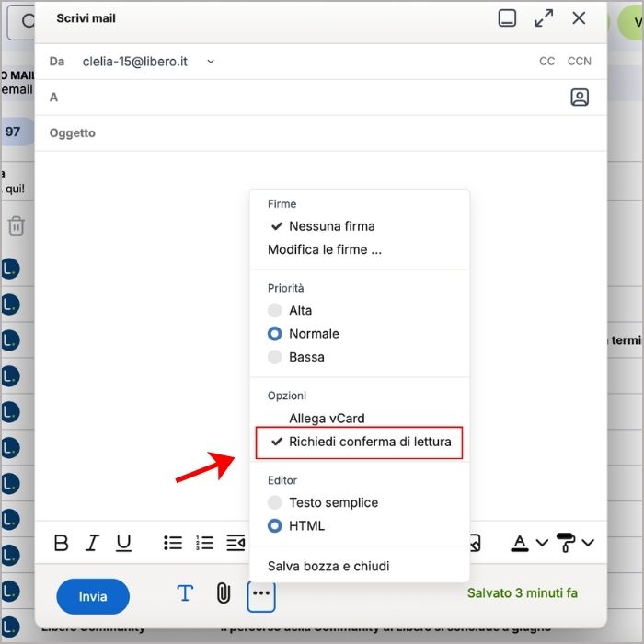644x644 pixels.
Task: Select Salva bozza e chiudi
Action: tap(328, 566)
